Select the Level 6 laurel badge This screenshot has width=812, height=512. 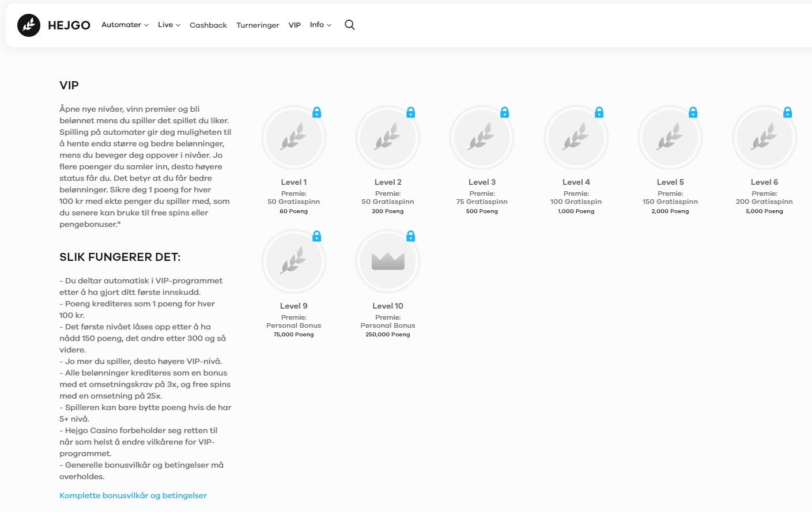click(x=764, y=138)
